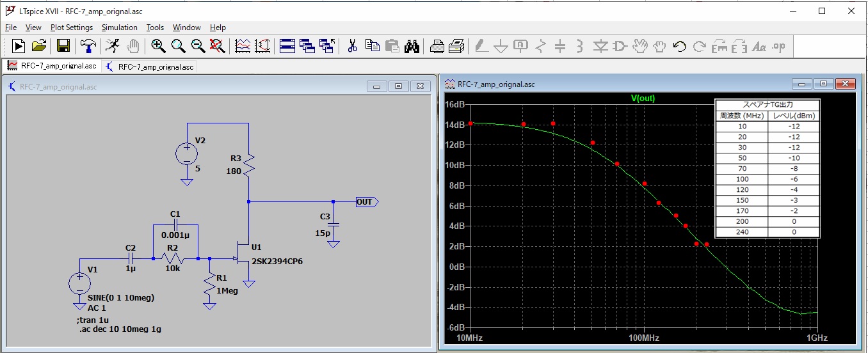Zoom out with the minus magnifier

198,46
